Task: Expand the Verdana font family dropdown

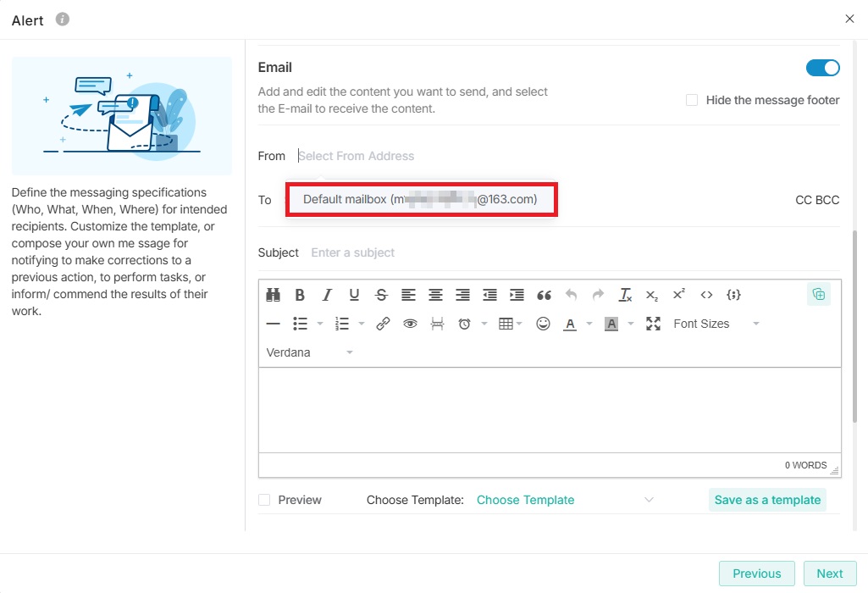Action: tap(309, 352)
